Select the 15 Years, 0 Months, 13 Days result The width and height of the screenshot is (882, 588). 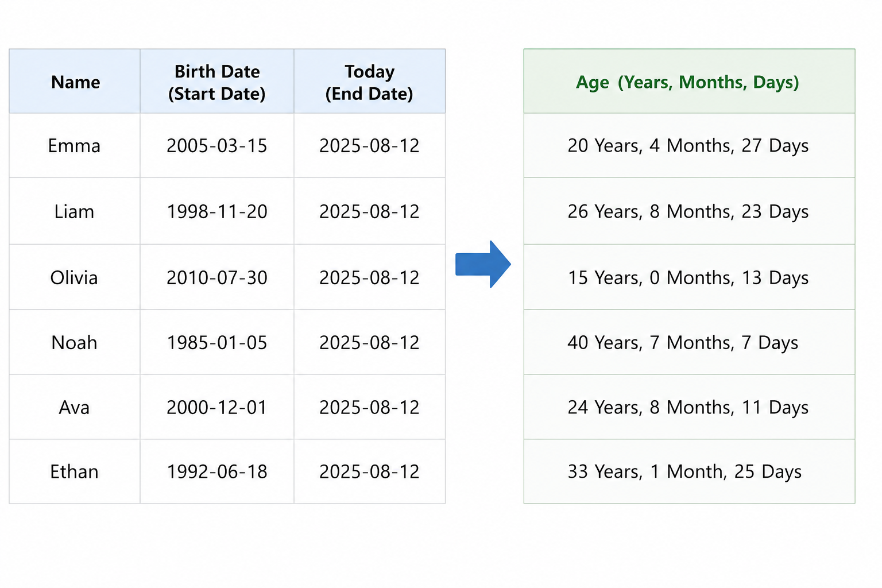click(689, 277)
